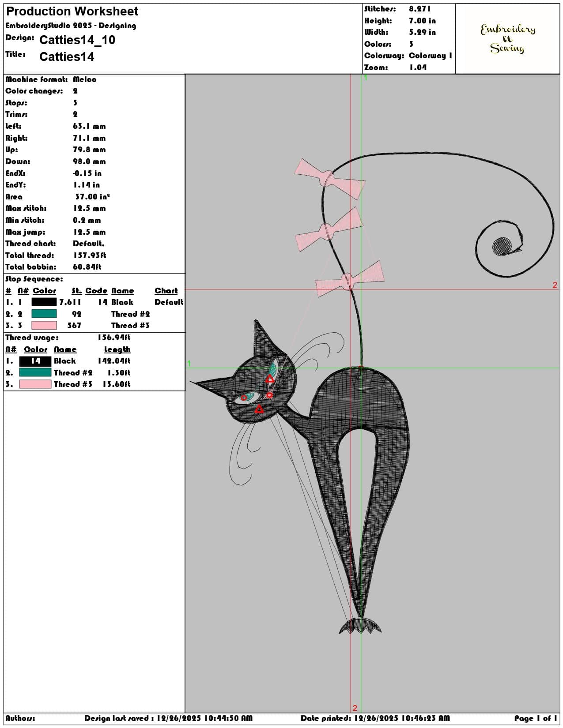
Task: Click Thread #2 name in Stop Sequence
Action: [130, 314]
